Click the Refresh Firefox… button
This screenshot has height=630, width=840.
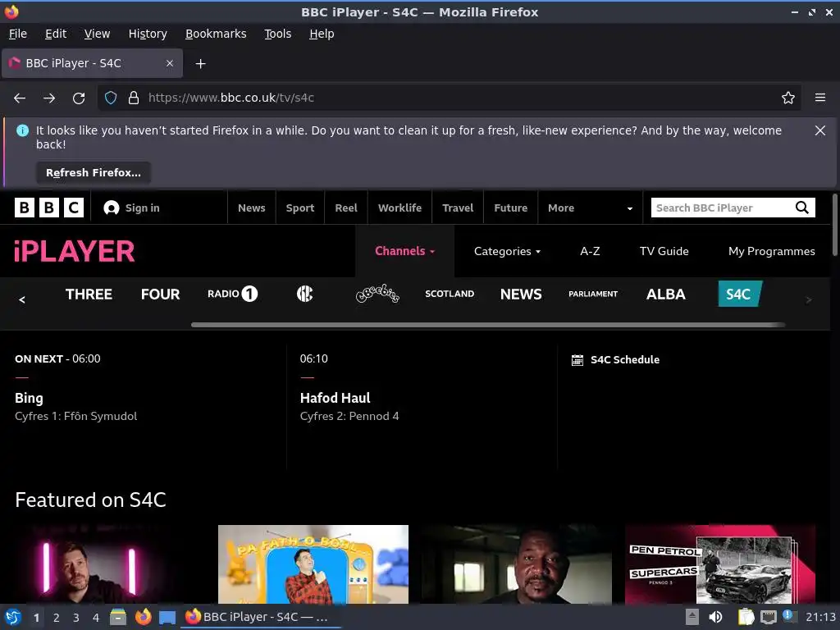94,172
